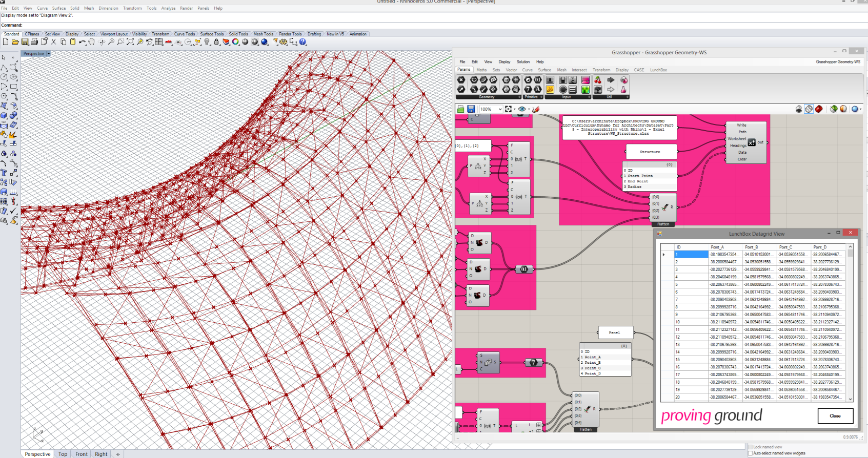
Task: Expand the Primitive panel in Params tab
Action: tap(541, 97)
